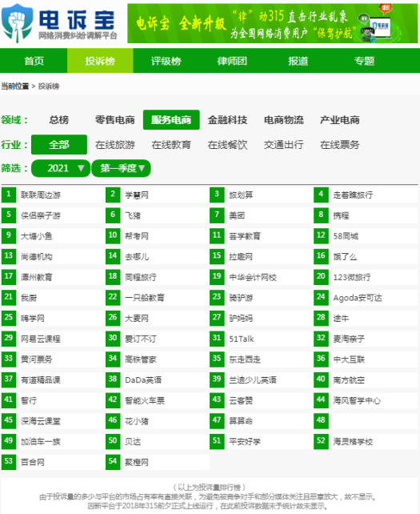Open rank 7 entry 美团
This screenshot has width=420, height=514.
pos(237,215)
